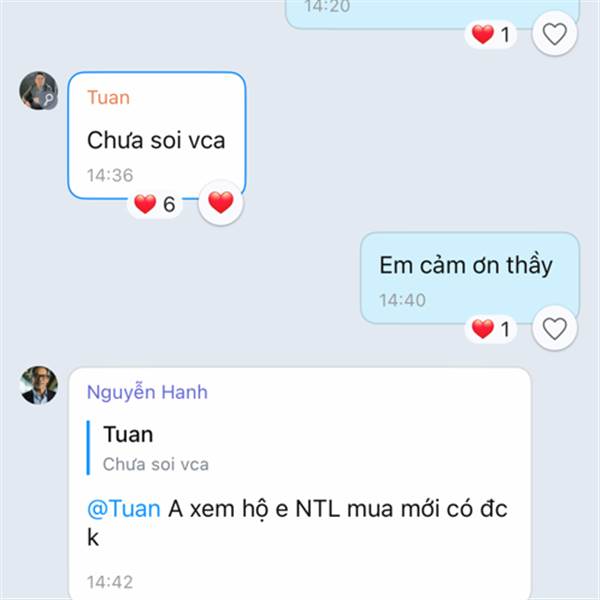The image size is (600, 600).
Task: Tap the 14:36 timestamp under 'Chưa soi vca'
Action: [x=110, y=176]
